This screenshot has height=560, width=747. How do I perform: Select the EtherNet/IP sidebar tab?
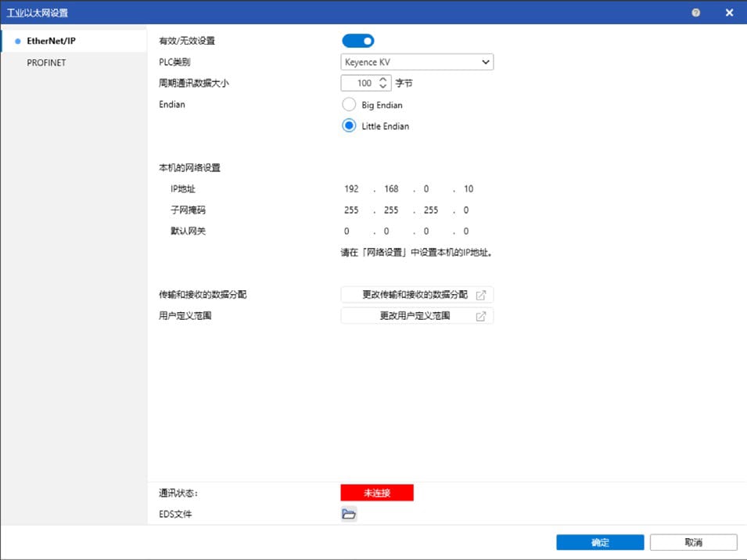[51, 41]
